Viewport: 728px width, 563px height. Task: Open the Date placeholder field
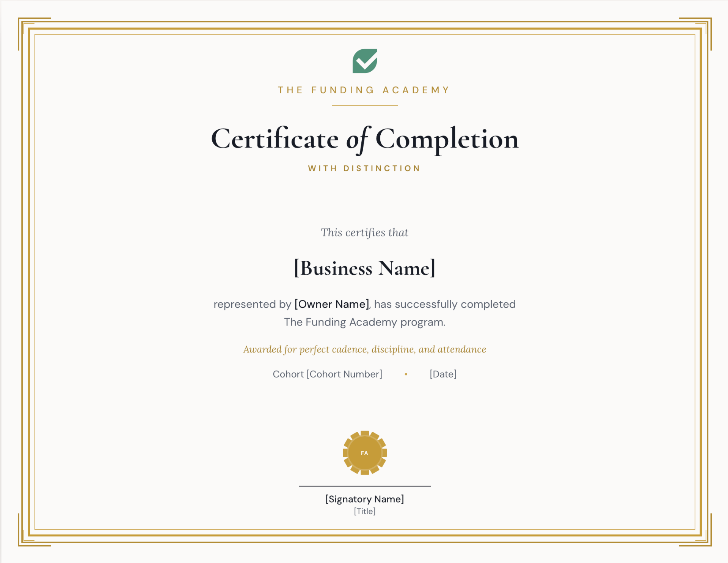click(x=443, y=374)
